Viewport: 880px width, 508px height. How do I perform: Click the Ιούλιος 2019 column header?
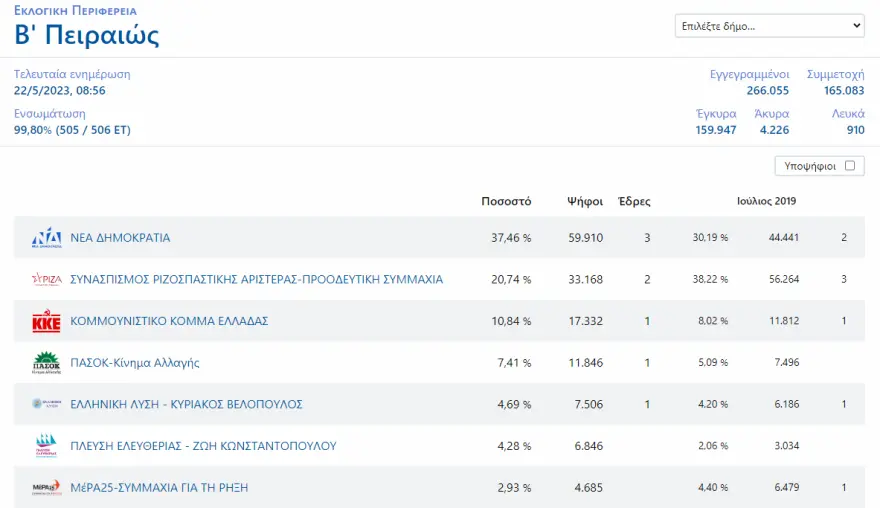pos(766,201)
